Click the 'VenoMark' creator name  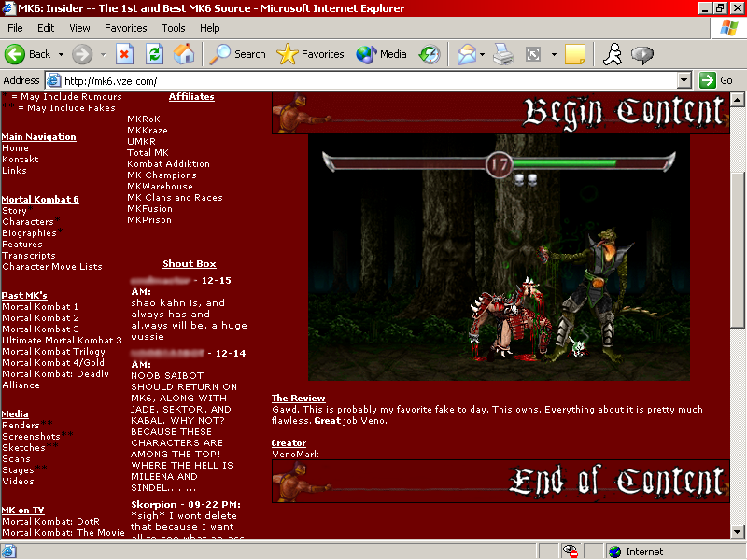(x=295, y=454)
